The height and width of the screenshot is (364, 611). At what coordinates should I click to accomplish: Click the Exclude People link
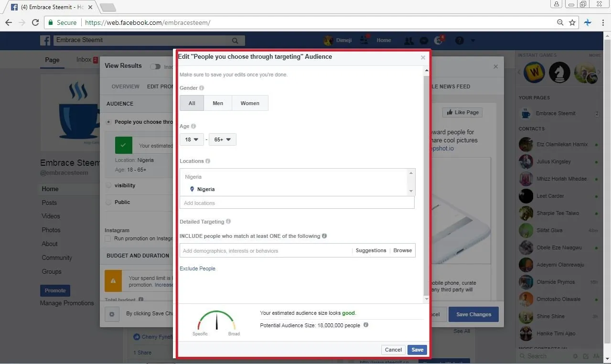click(x=197, y=268)
